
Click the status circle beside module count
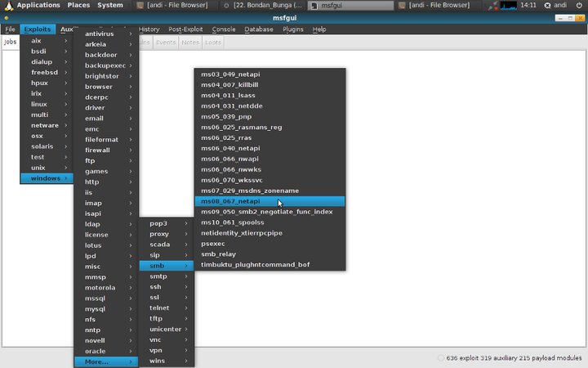[441, 358]
